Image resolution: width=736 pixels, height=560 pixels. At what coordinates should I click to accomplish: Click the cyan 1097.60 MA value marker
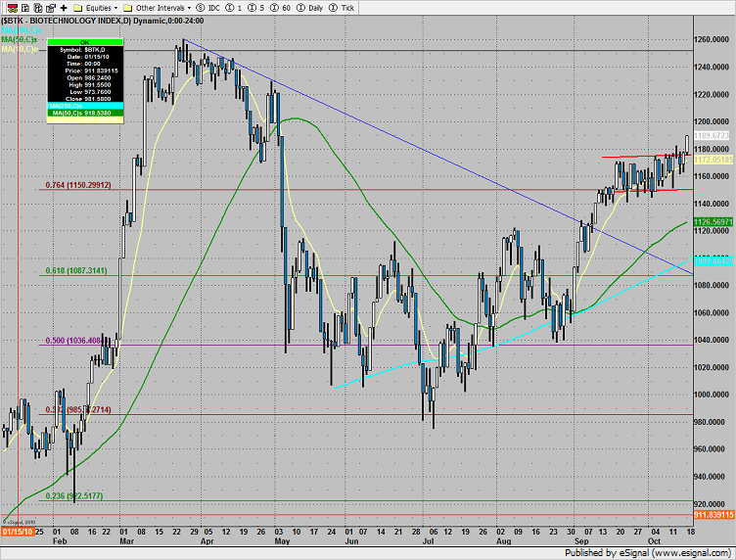713,261
